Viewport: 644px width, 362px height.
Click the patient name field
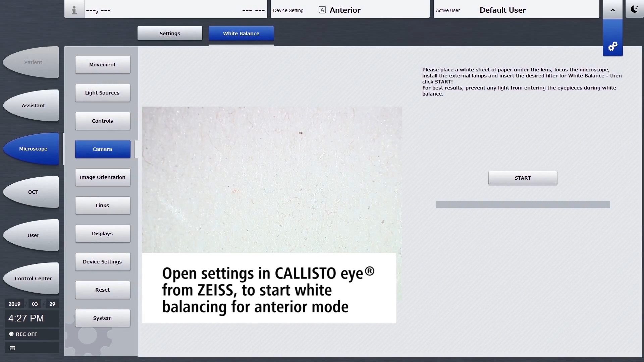pos(176,9)
